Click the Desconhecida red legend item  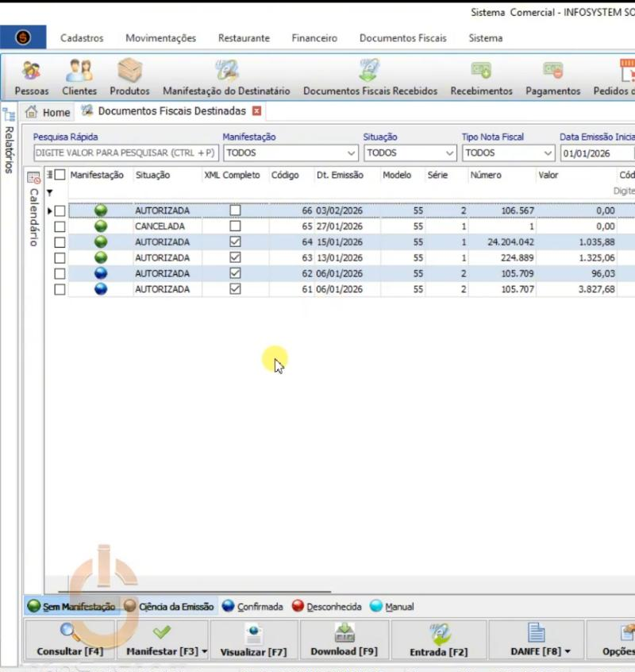(x=326, y=606)
